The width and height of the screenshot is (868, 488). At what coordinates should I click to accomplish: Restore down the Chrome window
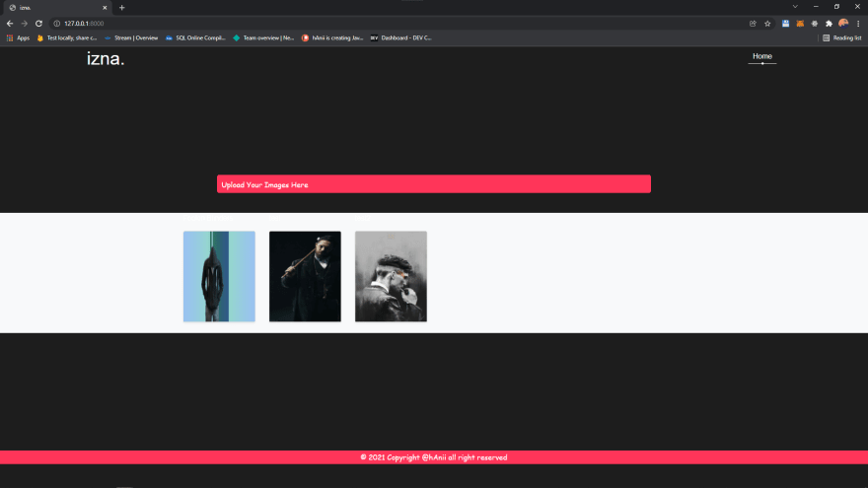836,7
